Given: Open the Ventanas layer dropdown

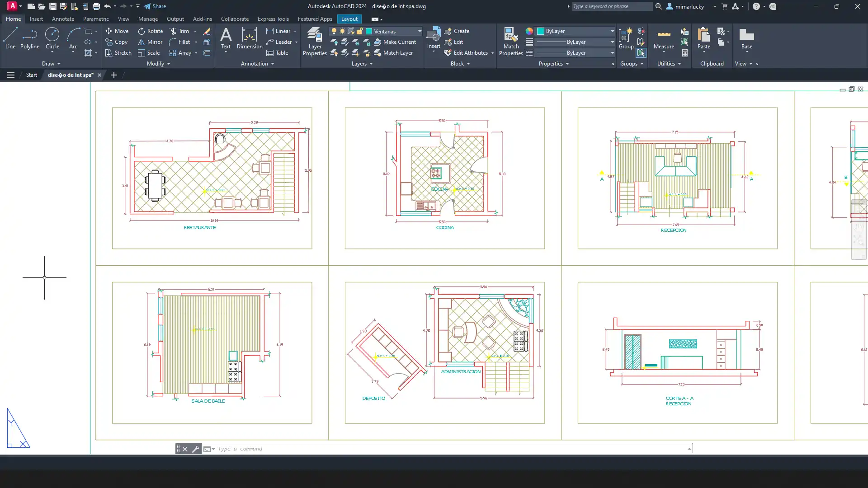Looking at the screenshot, I should (420, 31).
